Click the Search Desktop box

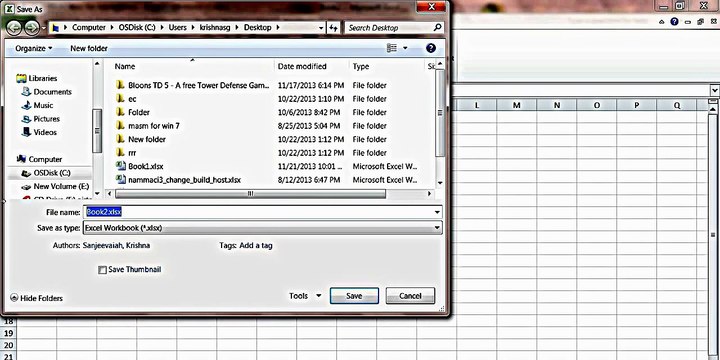pyautogui.click(x=394, y=28)
